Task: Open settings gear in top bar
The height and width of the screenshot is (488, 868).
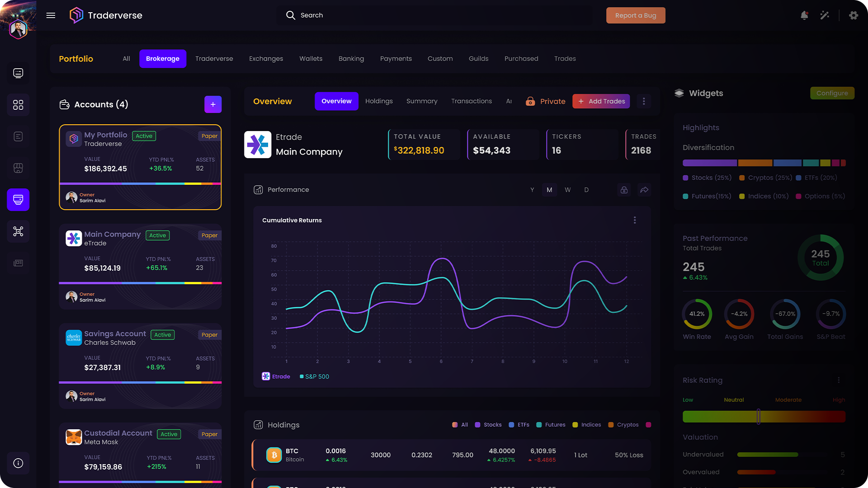Action: (854, 15)
